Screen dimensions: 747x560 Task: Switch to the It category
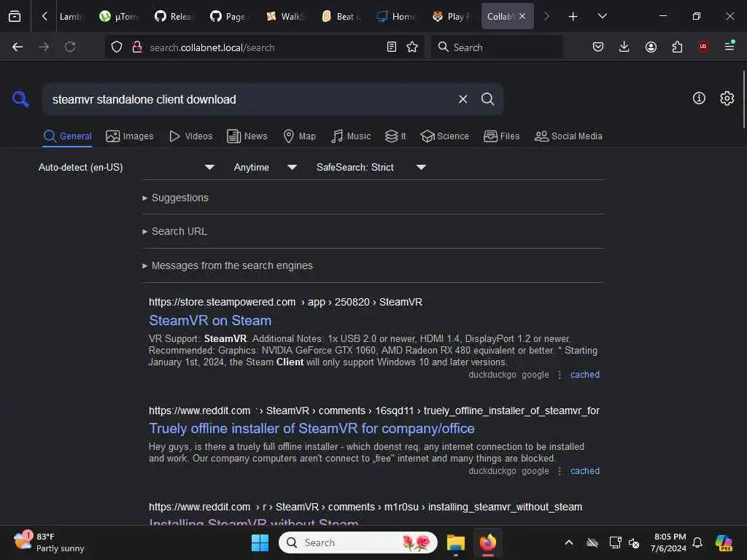[x=395, y=136]
